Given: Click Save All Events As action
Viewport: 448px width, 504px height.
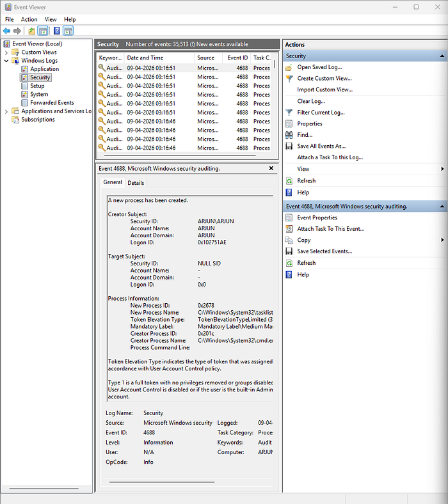Looking at the screenshot, I should pos(321,146).
